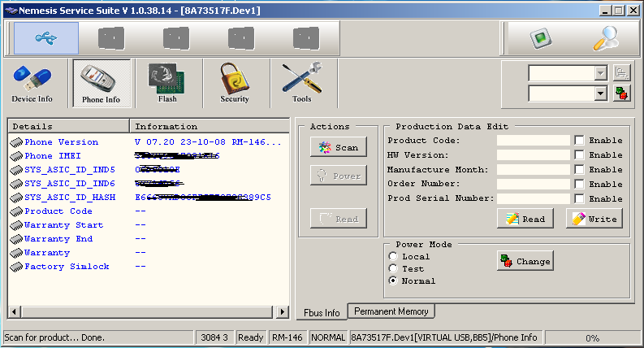Click the chip icon beside SYS_ASIC_ID_HASH
The image size is (644, 348).
[16, 198]
